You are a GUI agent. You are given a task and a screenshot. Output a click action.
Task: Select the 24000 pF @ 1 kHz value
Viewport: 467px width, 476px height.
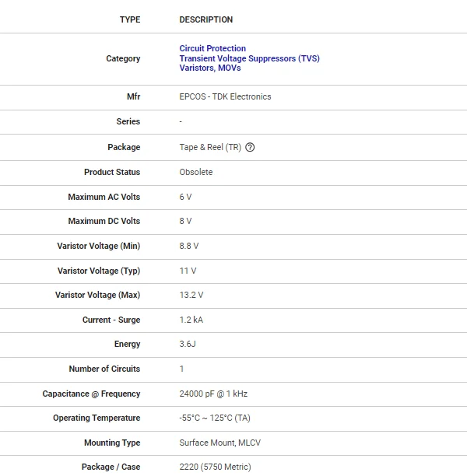(x=213, y=394)
